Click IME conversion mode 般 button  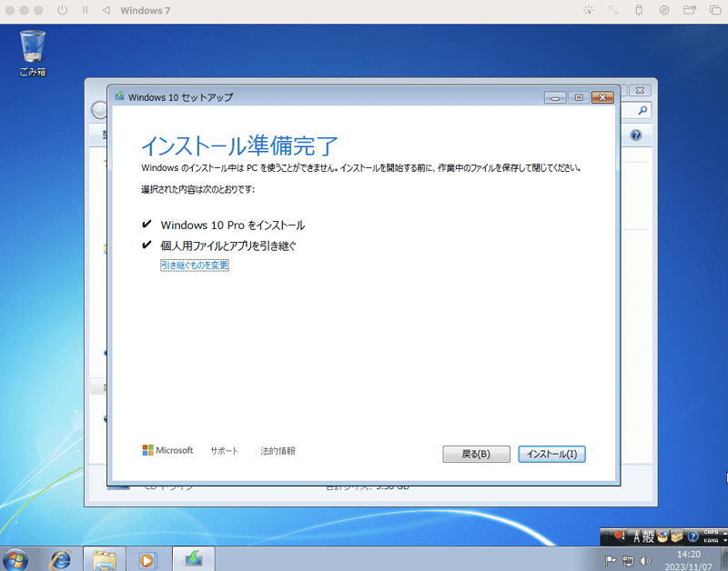click(x=648, y=537)
